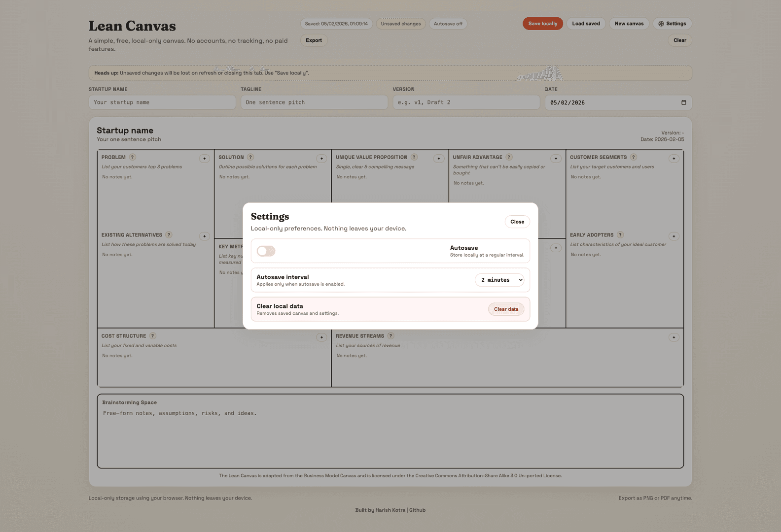Show help for Customer Segments
Viewport: 781px width, 532px height.
[x=634, y=157]
